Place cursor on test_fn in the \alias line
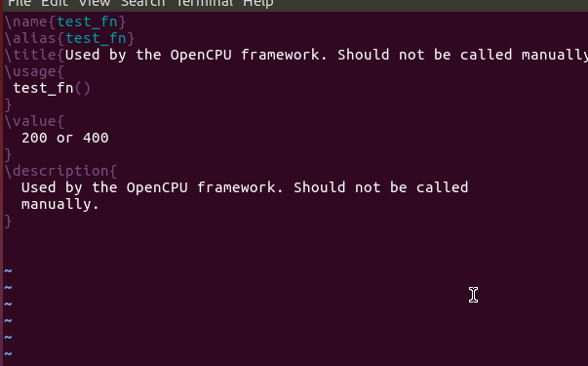The width and height of the screenshot is (588, 366). 96,38
